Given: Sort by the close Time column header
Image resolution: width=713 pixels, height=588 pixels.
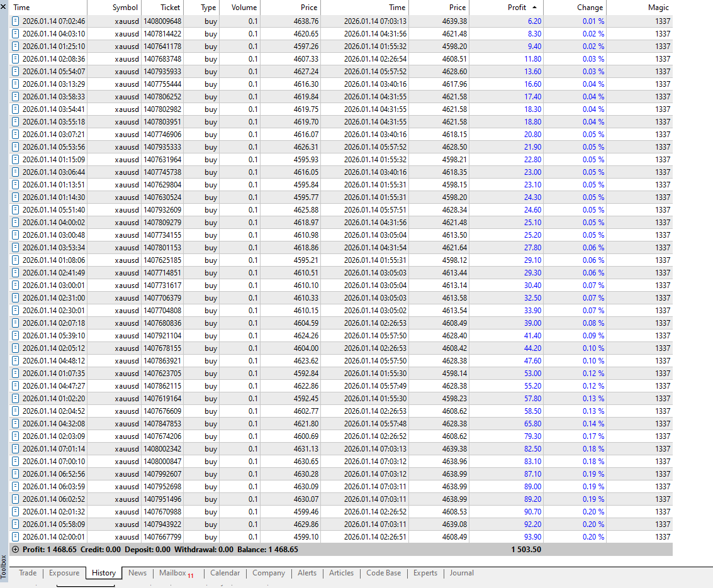Looking at the screenshot, I should [x=365, y=8].
